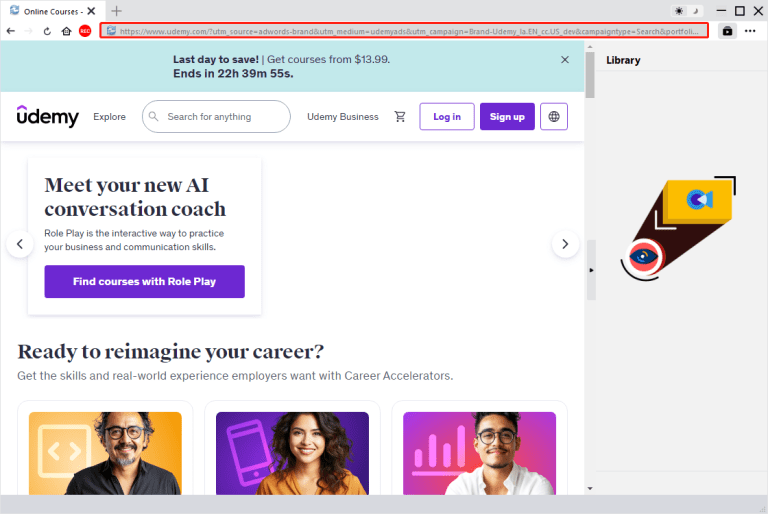Image resolution: width=768 pixels, height=514 pixels.
Task: Open the Udemy Business link
Action: [343, 117]
